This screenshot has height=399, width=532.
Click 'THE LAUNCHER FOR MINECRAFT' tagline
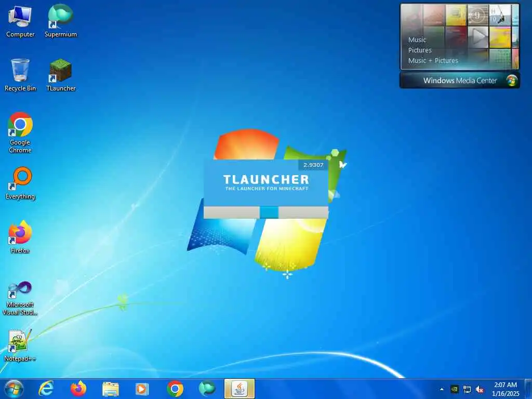point(267,189)
